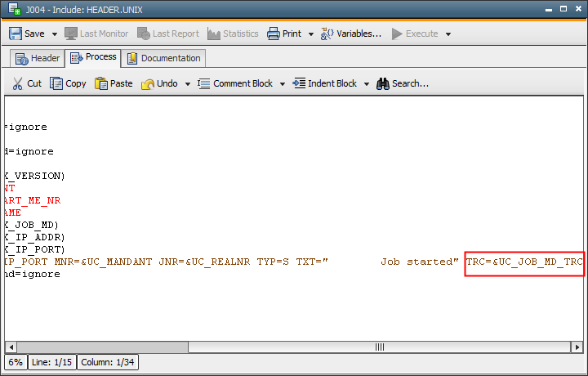Click the Print icon
This screenshot has height=376, width=588.
coord(273,34)
